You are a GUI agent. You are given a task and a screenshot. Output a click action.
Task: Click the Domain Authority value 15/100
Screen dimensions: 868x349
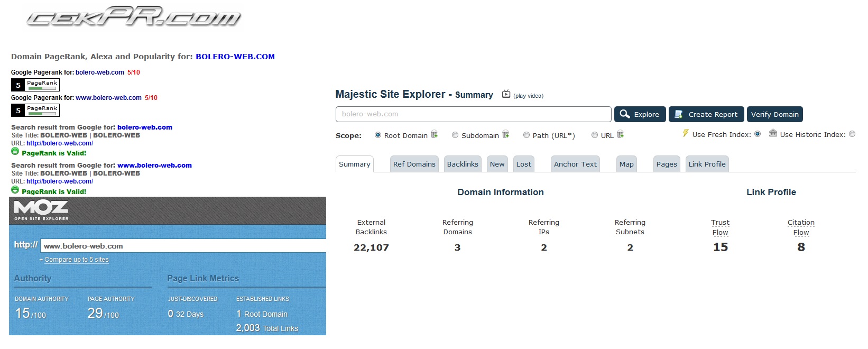(30, 313)
